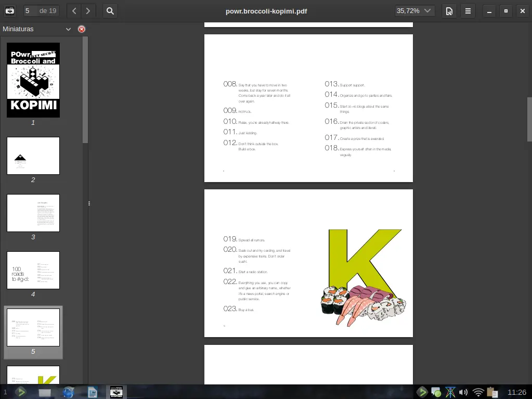Open the hamburger file options menu

pos(468,11)
